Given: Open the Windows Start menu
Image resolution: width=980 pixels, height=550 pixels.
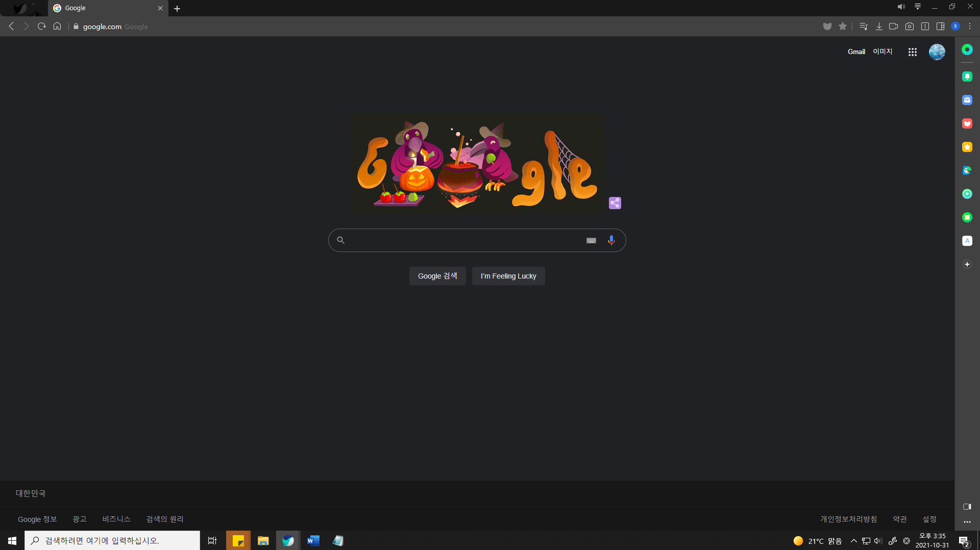Looking at the screenshot, I should [12, 540].
